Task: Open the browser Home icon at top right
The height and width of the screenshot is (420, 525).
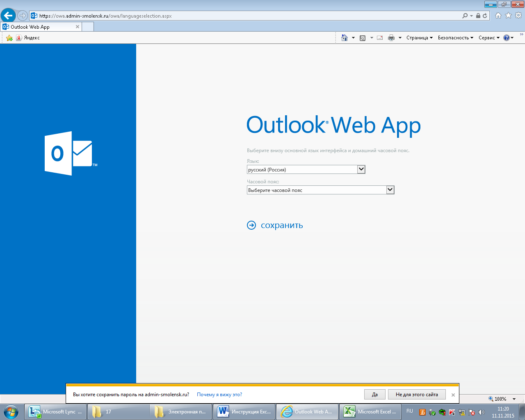Action: pyautogui.click(x=498, y=16)
